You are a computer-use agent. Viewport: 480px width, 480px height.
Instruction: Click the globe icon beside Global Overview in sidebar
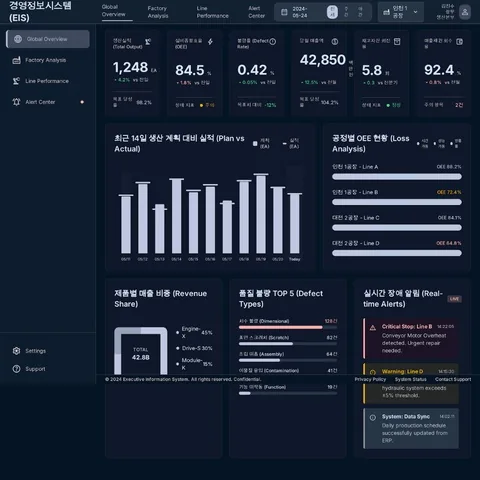pos(18,39)
